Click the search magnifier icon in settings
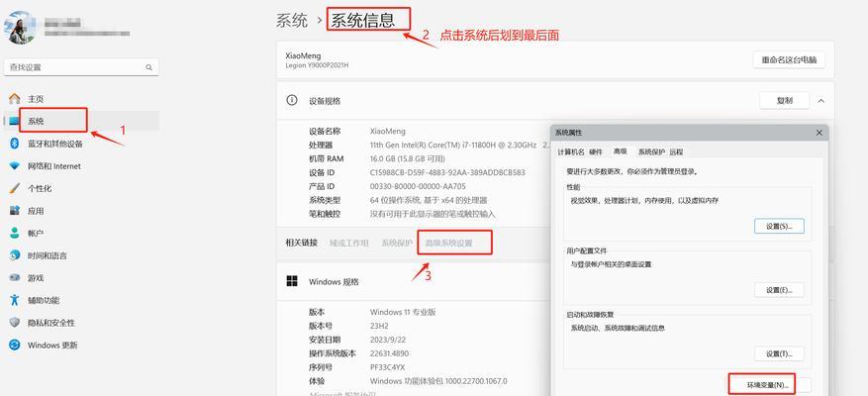This screenshot has height=396, width=868. (148, 67)
